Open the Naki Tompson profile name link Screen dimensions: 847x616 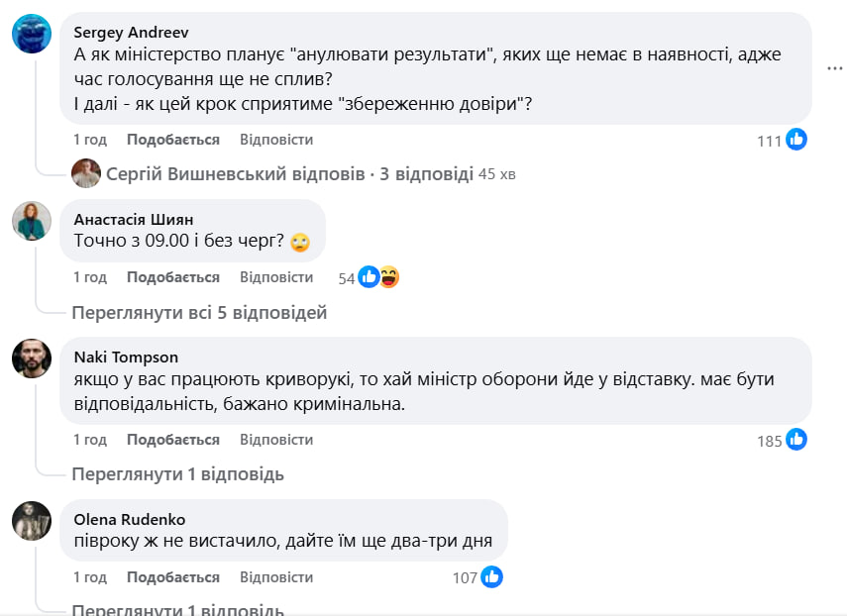[x=126, y=357]
